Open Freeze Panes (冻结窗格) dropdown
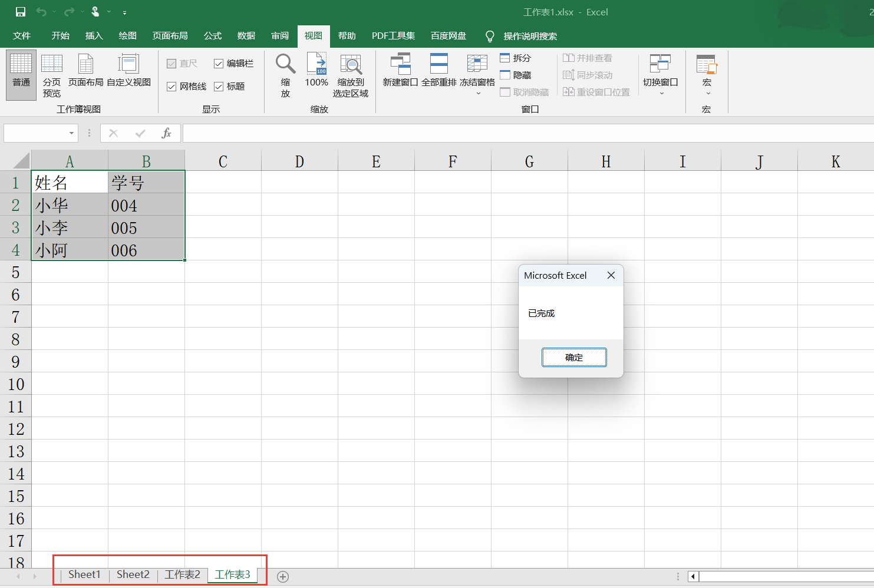This screenshot has width=874, height=588. (x=477, y=75)
